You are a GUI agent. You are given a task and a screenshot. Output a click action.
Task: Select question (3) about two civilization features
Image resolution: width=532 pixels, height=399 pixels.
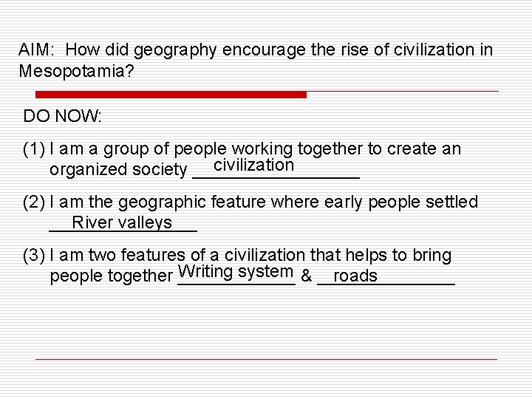pos(239,266)
